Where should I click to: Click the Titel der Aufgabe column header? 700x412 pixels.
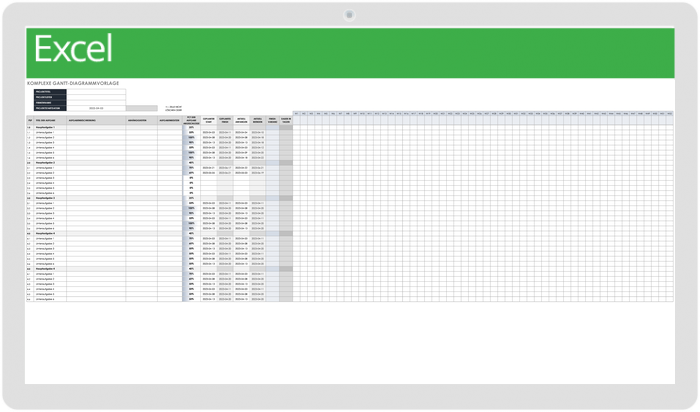(50, 121)
